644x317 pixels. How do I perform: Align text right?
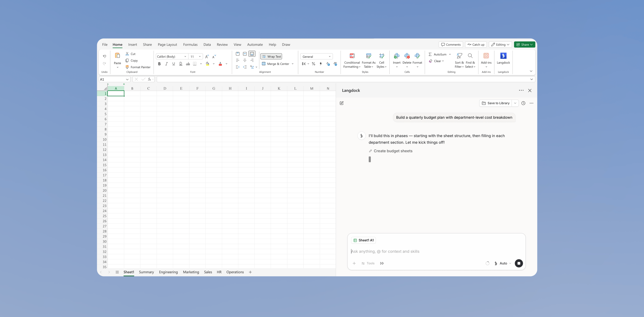click(x=252, y=60)
